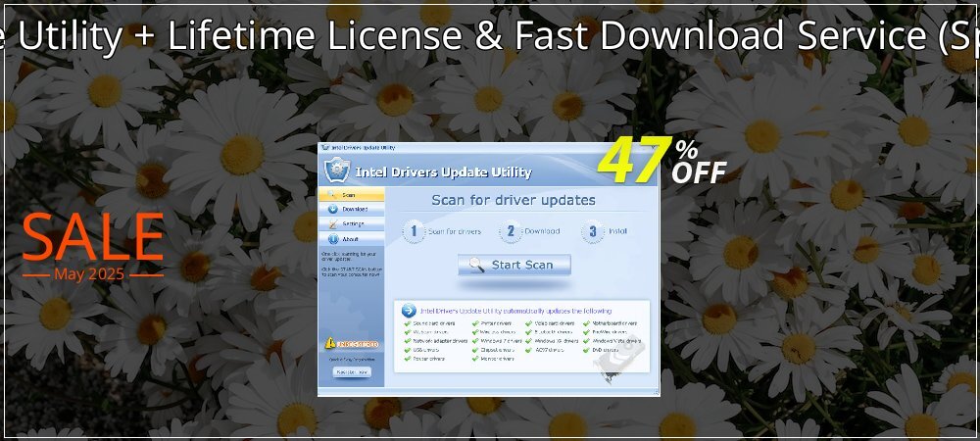This screenshot has width=980, height=441.
Task: Click the Start Scan button
Action: point(514,265)
